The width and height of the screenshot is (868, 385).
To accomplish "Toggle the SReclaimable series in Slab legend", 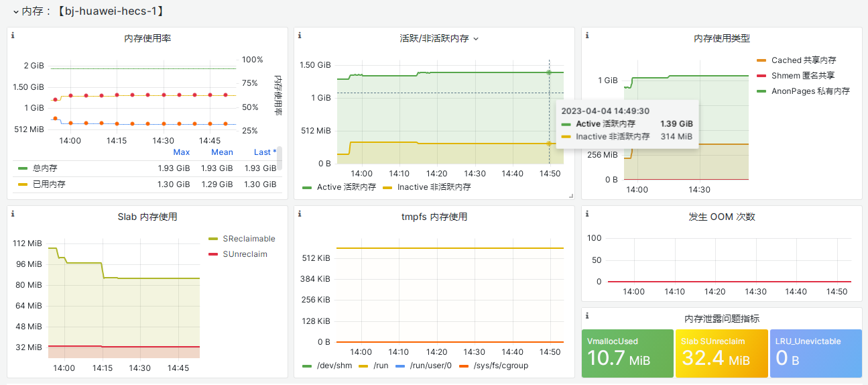I will [x=248, y=239].
